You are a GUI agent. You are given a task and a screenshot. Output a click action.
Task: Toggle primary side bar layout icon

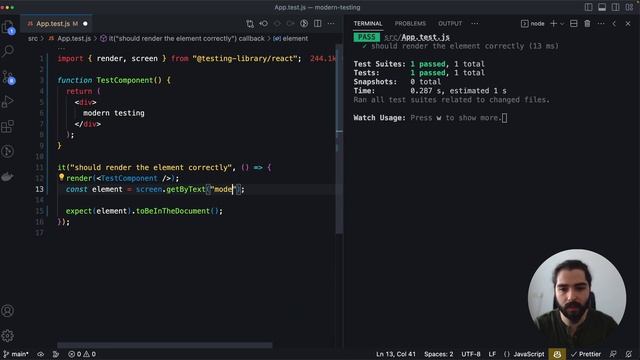point(589,7)
